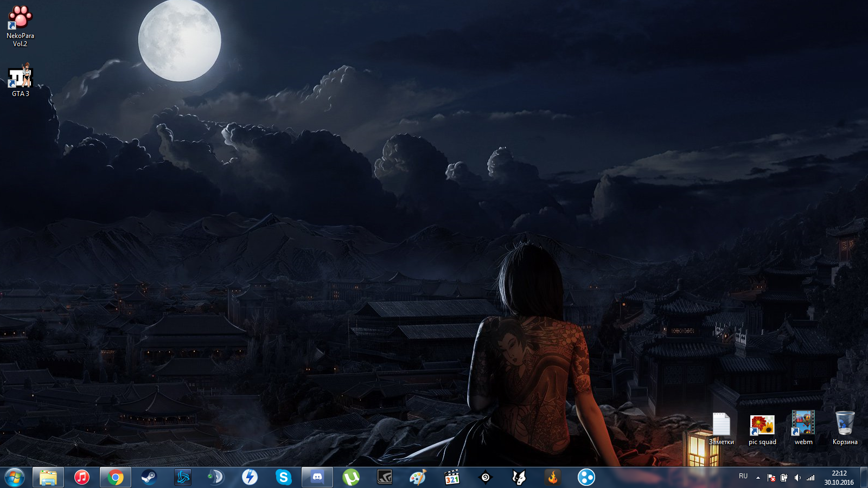Launch Battle.net from the taskbar
868x488 pixels.
tap(183, 477)
